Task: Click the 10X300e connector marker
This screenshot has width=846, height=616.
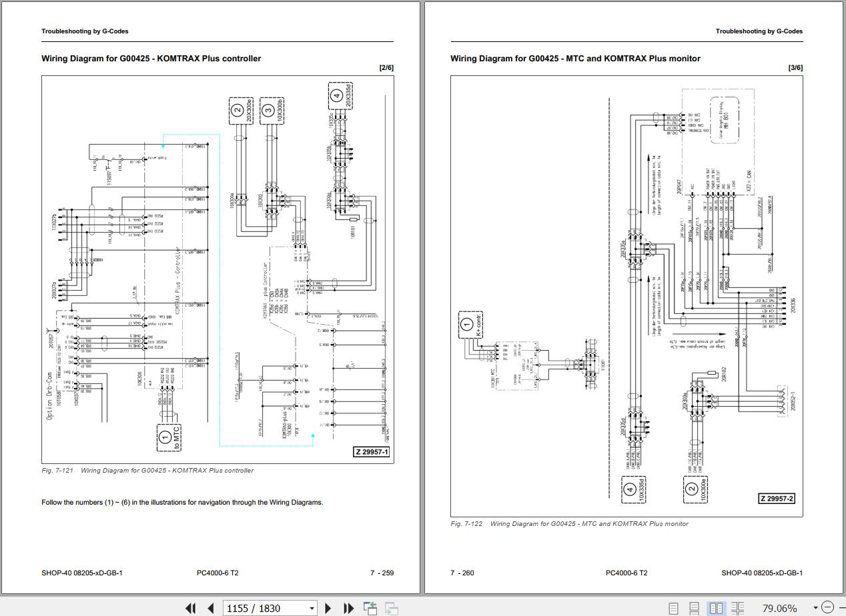Action: (x=695, y=489)
